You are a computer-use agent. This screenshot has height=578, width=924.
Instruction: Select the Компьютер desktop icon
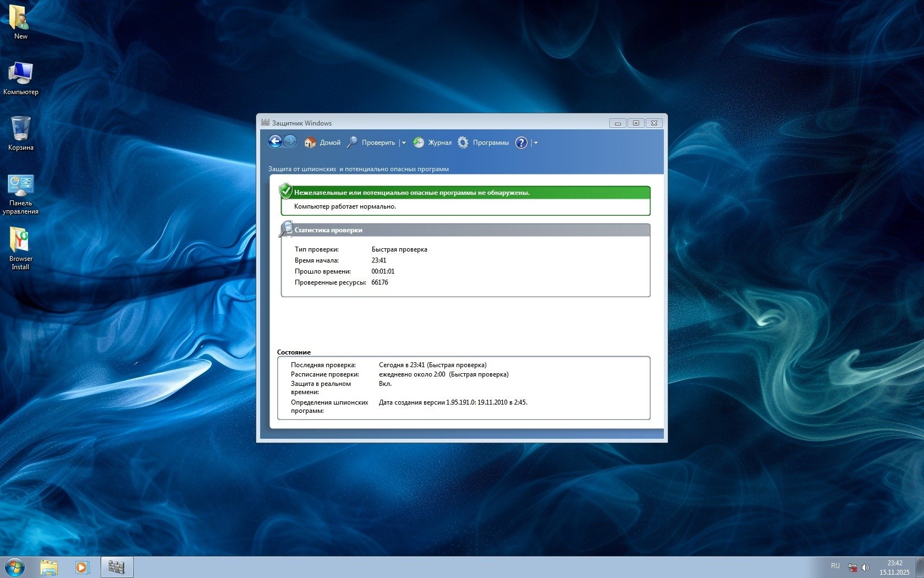[x=21, y=78]
